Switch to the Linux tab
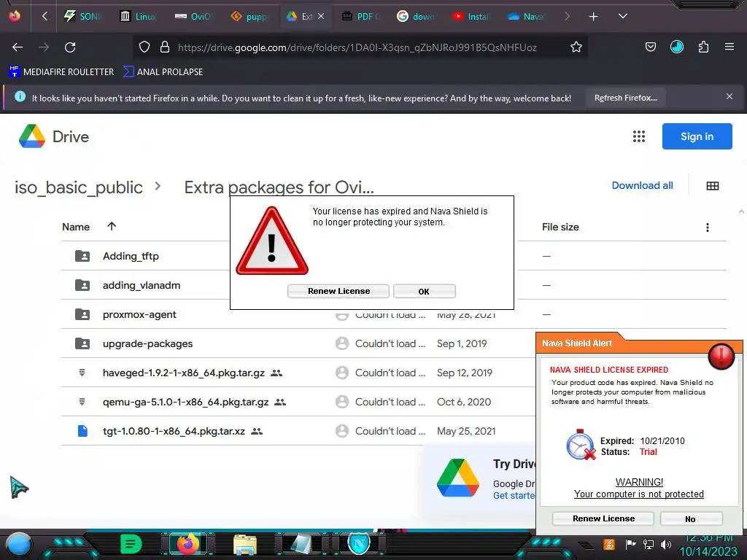 tap(138, 17)
